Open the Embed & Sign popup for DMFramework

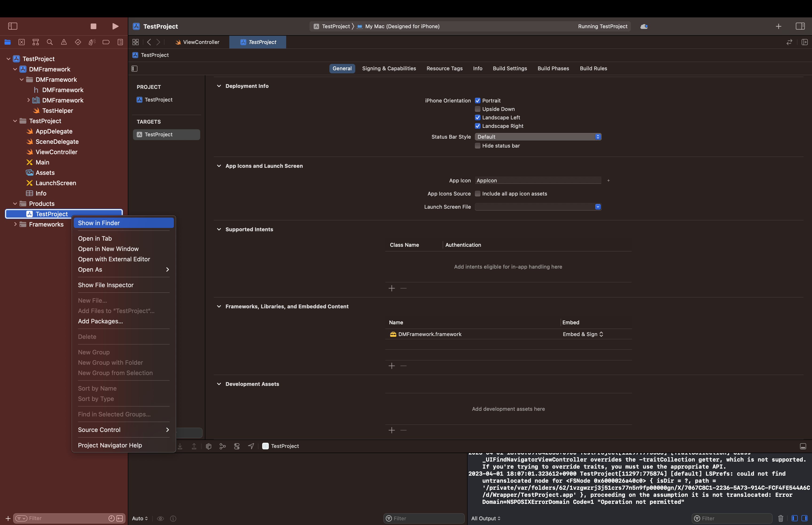(x=583, y=334)
